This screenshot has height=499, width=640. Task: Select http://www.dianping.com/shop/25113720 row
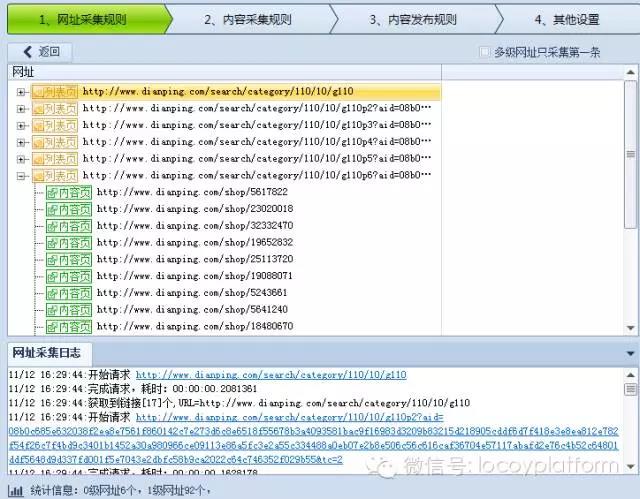click(x=195, y=259)
